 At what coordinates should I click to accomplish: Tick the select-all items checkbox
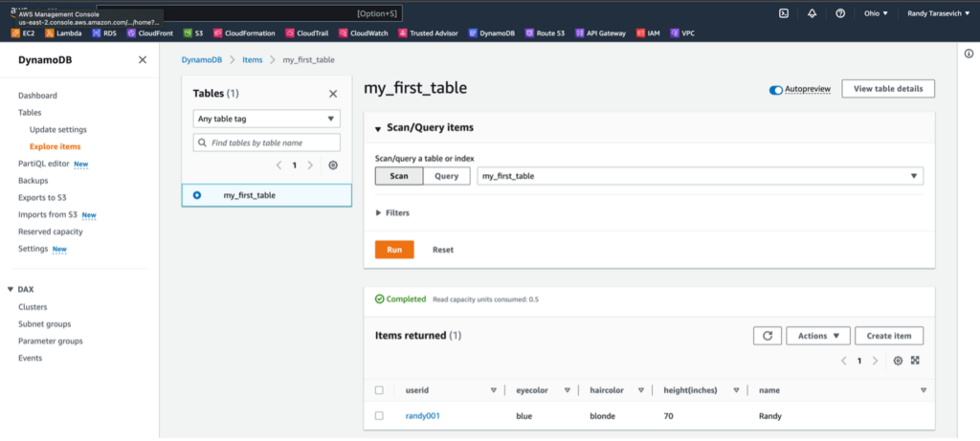pos(379,389)
